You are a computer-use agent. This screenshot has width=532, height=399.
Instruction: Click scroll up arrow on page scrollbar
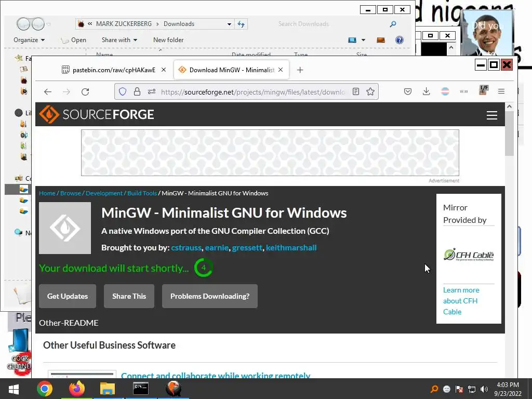(509, 107)
